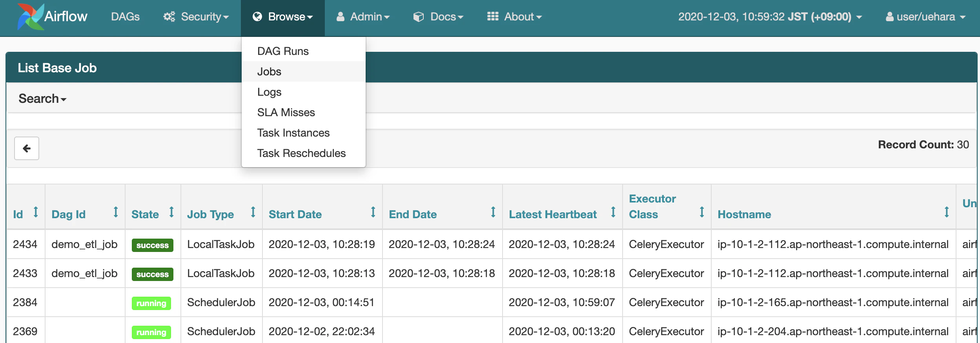The width and height of the screenshot is (980, 343).
Task: Open the user/uehara account menu
Action: click(925, 17)
